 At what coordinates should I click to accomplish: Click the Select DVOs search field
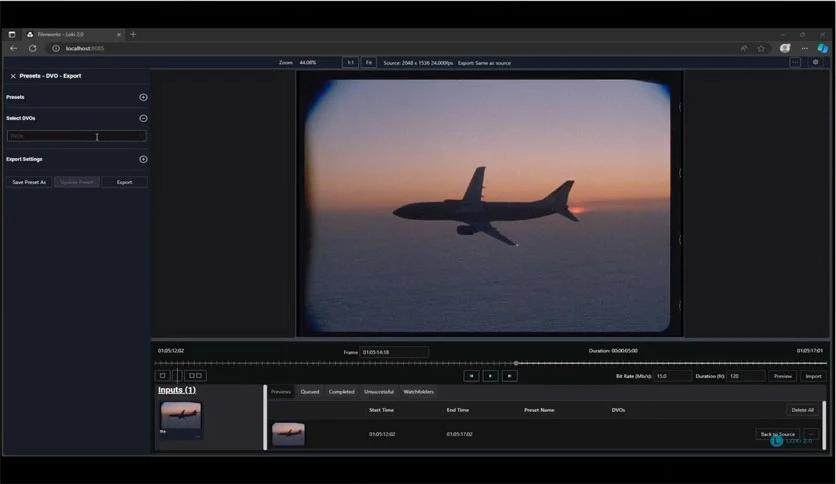pos(76,136)
